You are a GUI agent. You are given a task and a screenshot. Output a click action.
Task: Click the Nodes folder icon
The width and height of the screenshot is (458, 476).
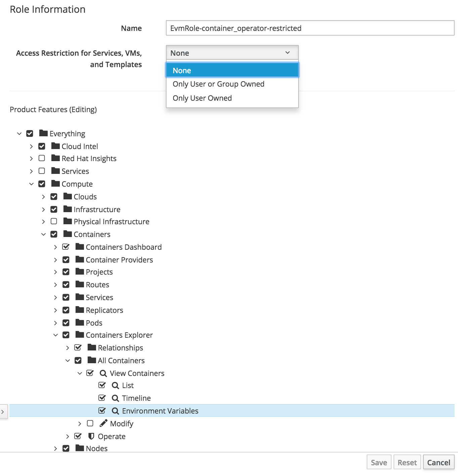[x=80, y=448]
